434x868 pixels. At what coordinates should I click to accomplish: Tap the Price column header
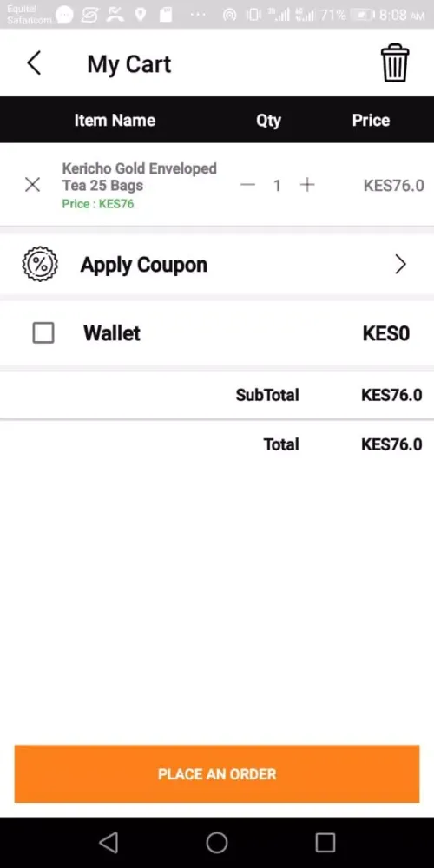coord(371,120)
